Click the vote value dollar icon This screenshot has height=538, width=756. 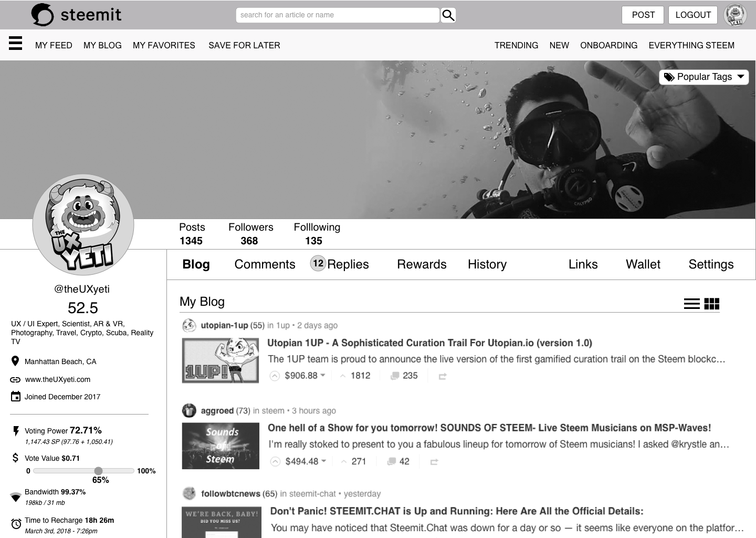pyautogui.click(x=16, y=458)
